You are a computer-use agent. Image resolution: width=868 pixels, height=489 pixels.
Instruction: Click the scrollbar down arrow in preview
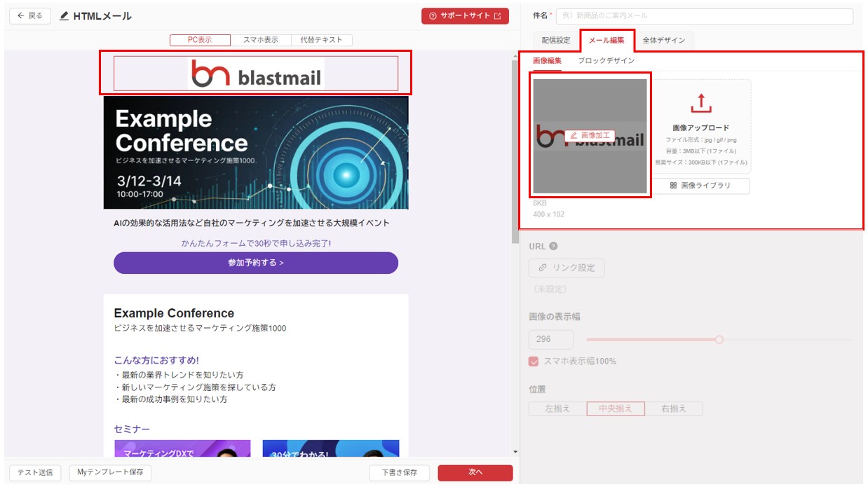tap(515, 453)
